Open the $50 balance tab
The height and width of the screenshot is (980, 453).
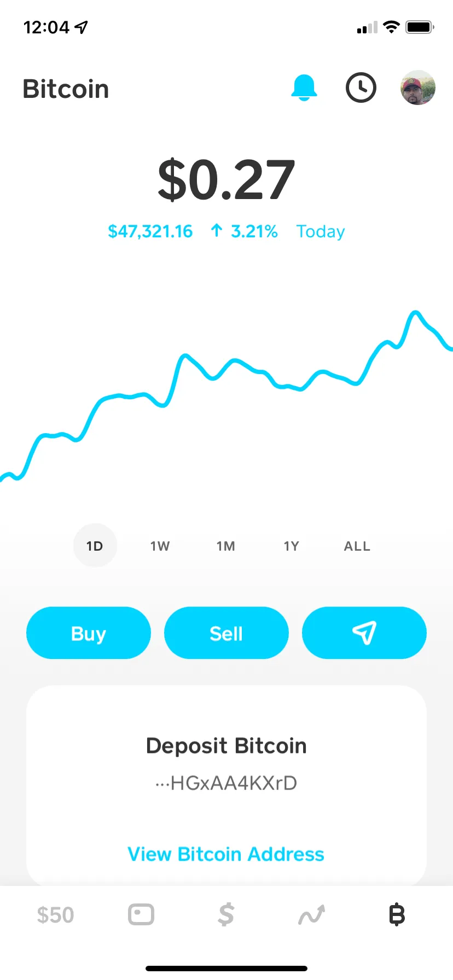55,915
